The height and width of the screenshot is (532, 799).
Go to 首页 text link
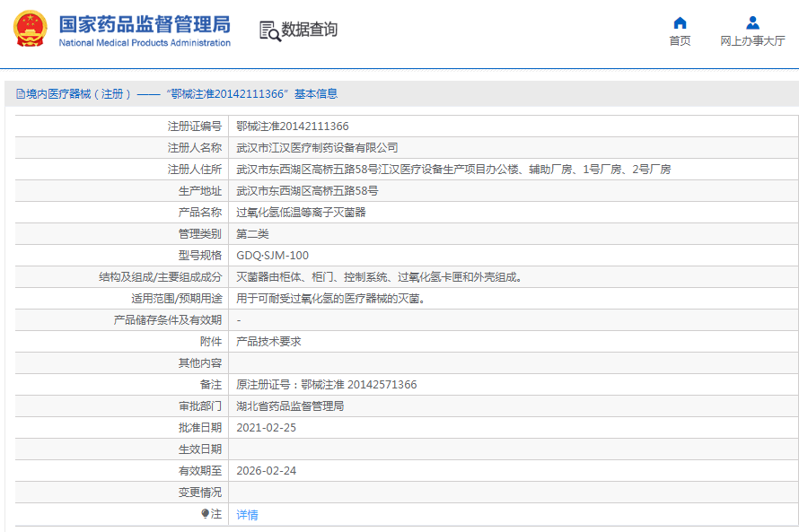(x=680, y=41)
